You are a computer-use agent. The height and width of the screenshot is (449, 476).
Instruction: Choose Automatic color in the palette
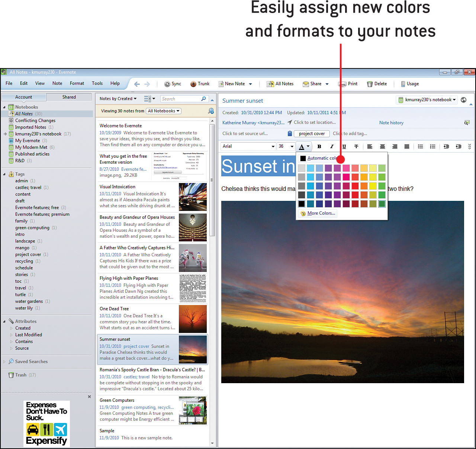318,158
